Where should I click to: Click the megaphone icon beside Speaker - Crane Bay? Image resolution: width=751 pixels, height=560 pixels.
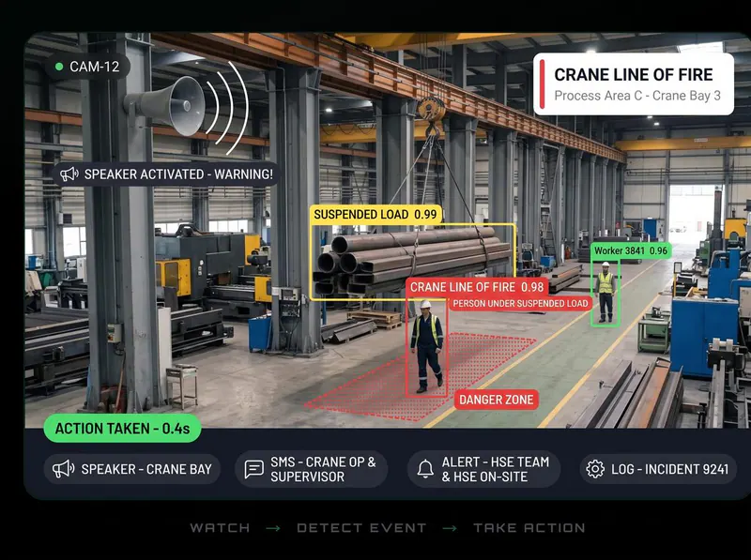coord(63,469)
